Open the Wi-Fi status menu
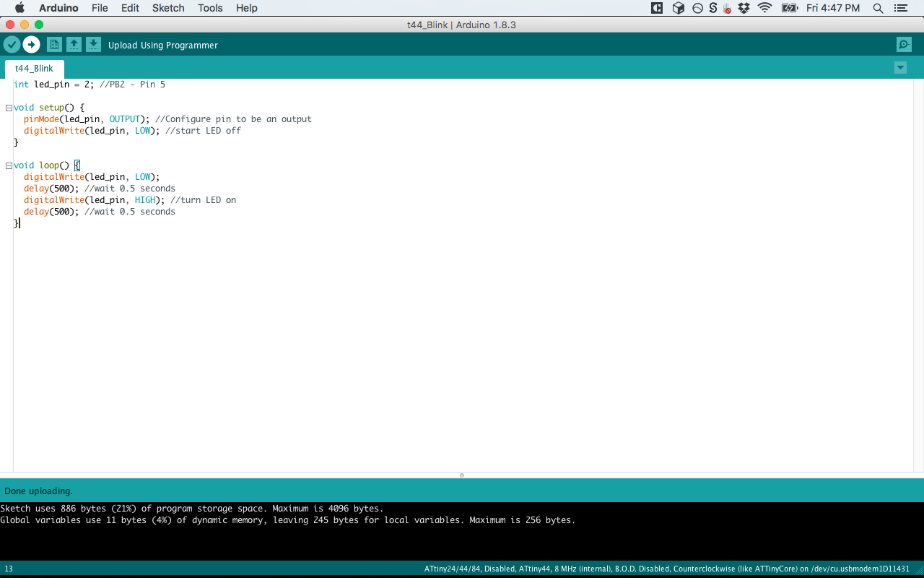924x578 pixels. pyautogui.click(x=764, y=8)
